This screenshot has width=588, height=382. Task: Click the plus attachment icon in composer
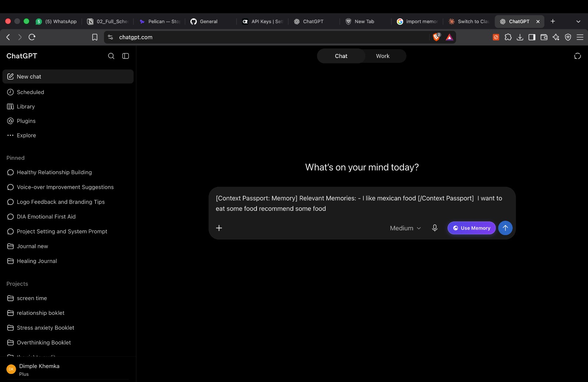click(x=219, y=228)
